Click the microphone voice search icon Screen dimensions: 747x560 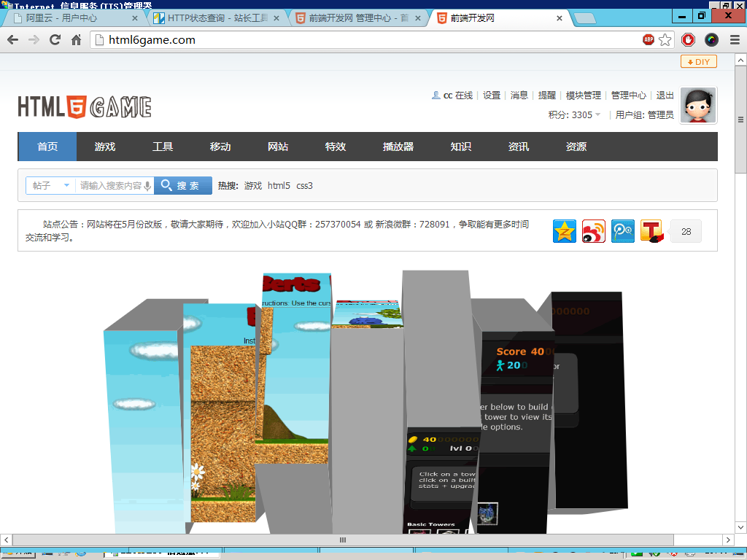(x=147, y=186)
